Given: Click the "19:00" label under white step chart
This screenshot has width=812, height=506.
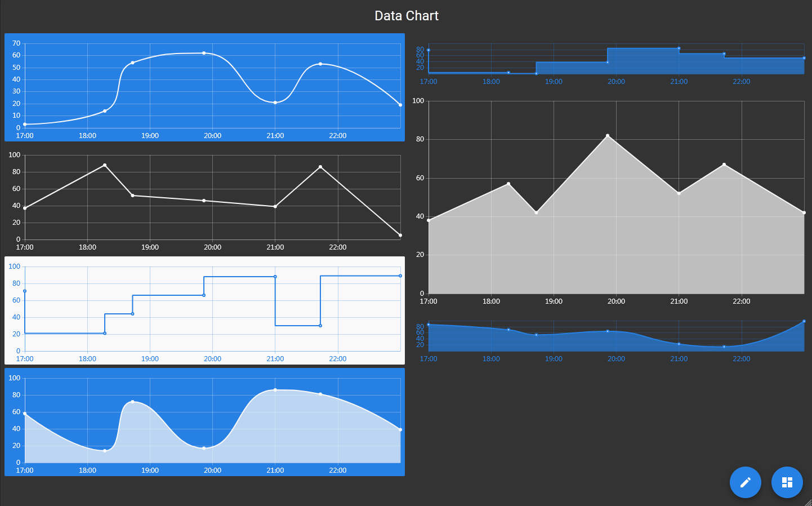Looking at the screenshot, I should pos(150,359).
